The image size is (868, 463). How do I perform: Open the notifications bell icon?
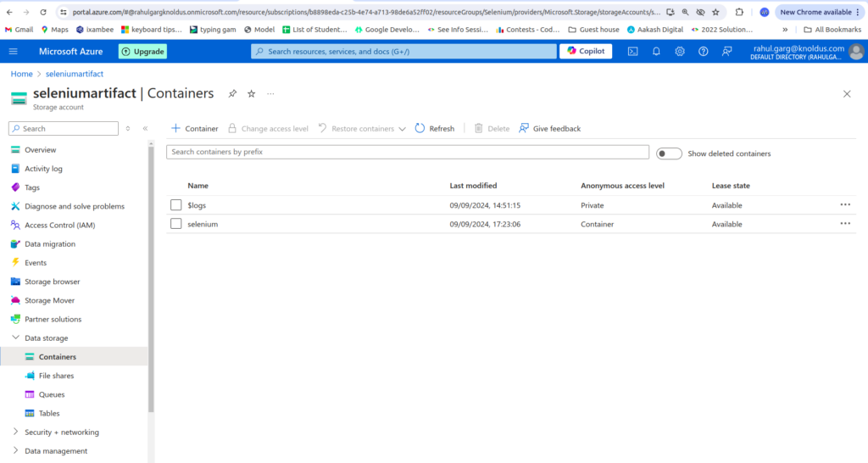pyautogui.click(x=656, y=52)
